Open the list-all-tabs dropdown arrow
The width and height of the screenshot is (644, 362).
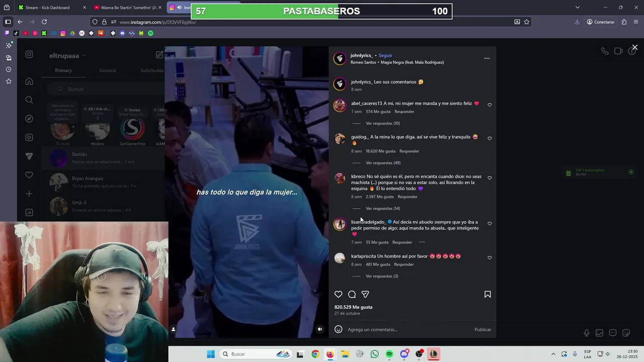578,8
